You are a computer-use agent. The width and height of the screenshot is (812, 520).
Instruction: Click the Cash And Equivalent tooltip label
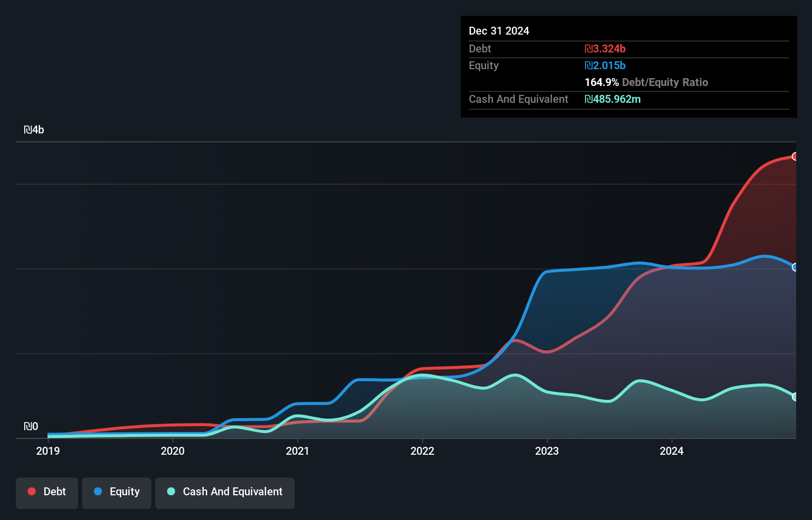[518, 99]
